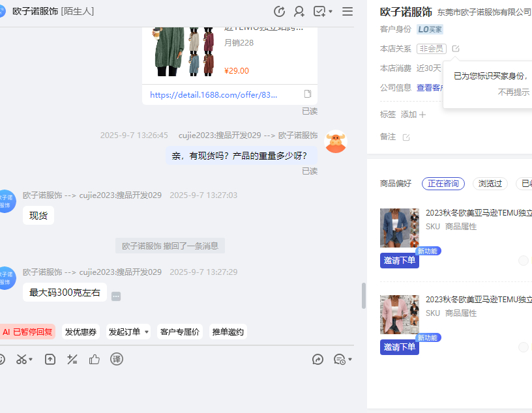Edit the 备注 note icon
The width and height of the screenshot is (532, 413).
coord(406,137)
